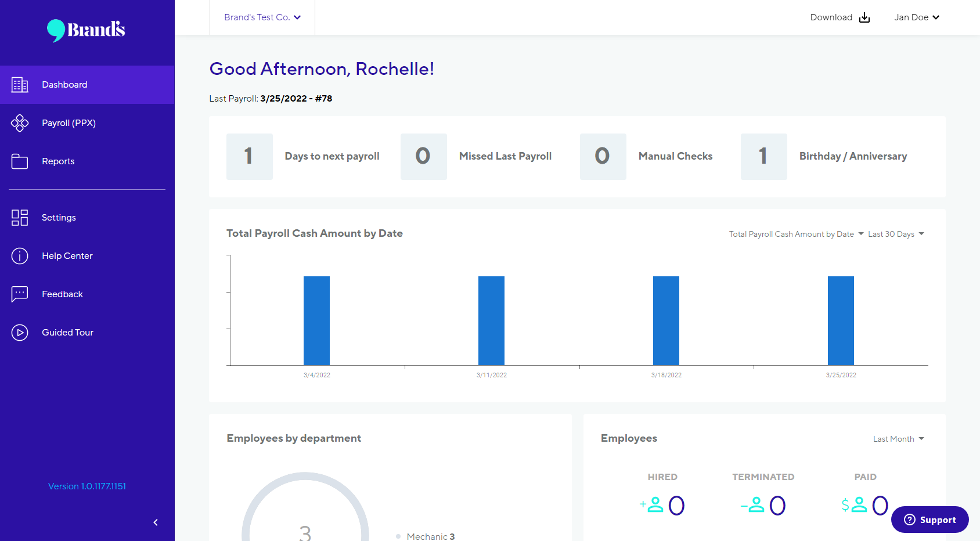Click the 3/11/2022 axis label
The image size is (980, 541).
coord(492,375)
